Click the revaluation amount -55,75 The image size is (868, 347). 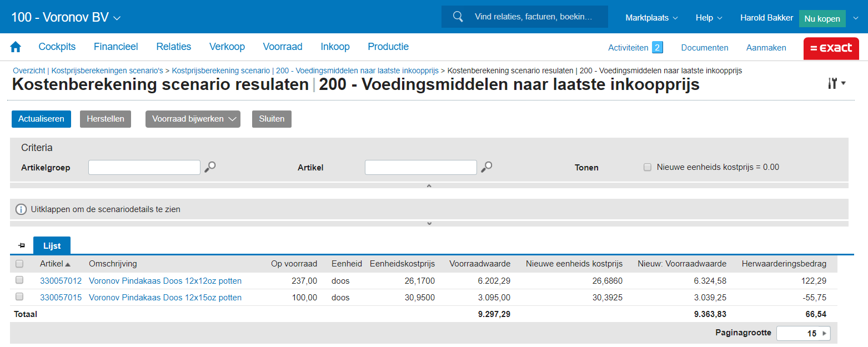tap(814, 298)
